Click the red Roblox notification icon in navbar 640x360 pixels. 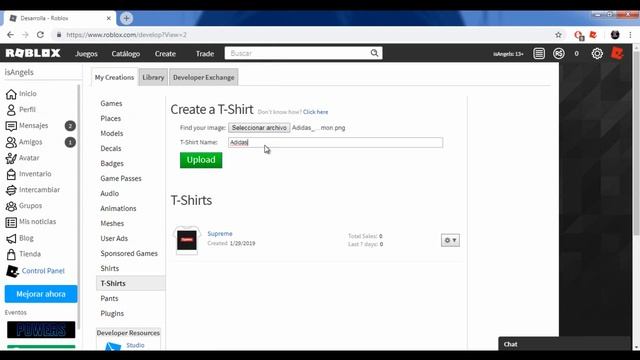pyautogui.click(x=617, y=53)
